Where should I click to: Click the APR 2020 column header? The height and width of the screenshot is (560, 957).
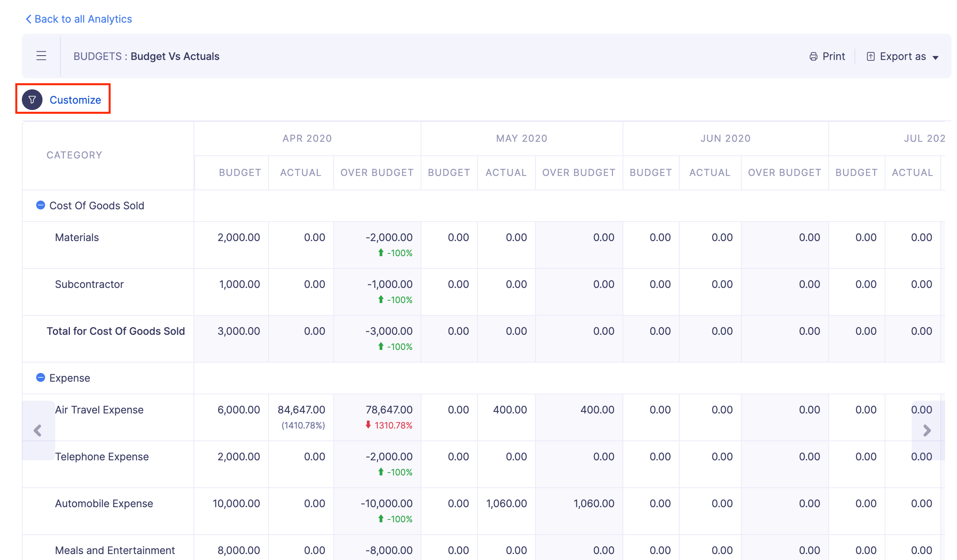click(x=307, y=138)
